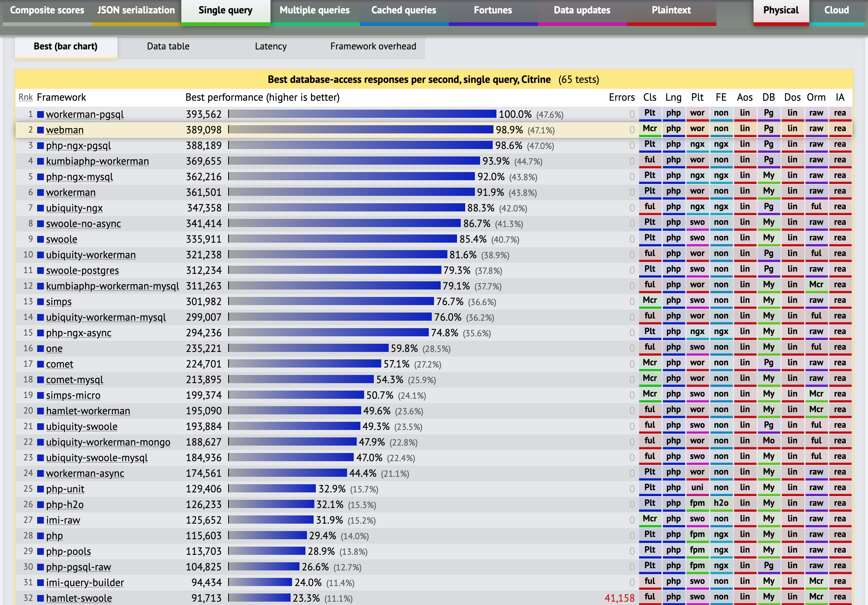Click the performance bar for comet
868x605 pixels.
click(304, 364)
